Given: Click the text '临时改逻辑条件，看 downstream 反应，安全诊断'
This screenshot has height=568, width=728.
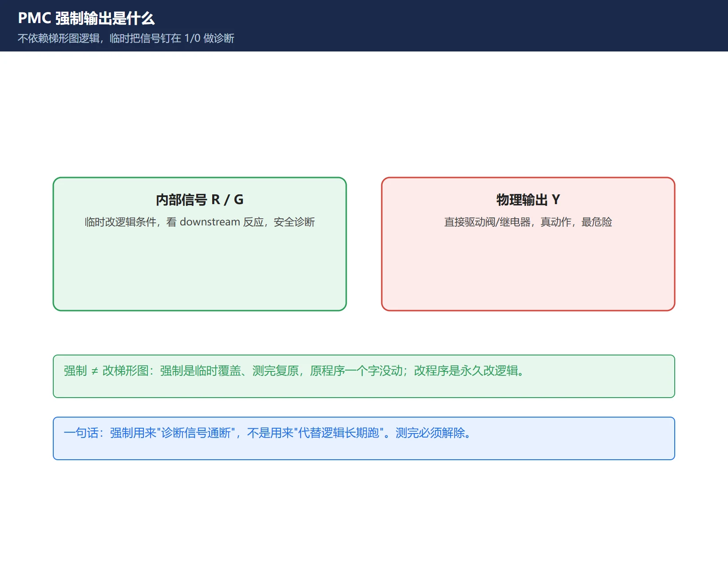Looking at the screenshot, I should tap(200, 222).
